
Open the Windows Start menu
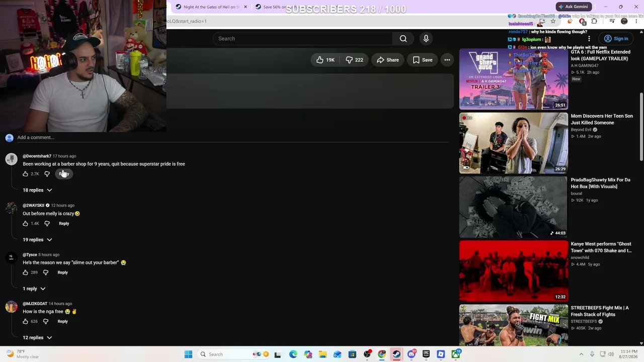188,354
